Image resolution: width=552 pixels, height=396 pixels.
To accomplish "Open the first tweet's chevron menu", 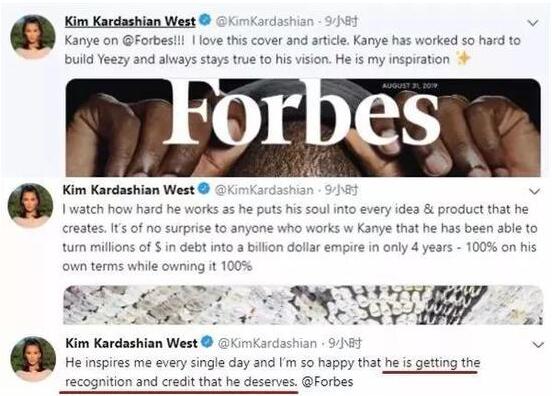I will [x=533, y=23].
